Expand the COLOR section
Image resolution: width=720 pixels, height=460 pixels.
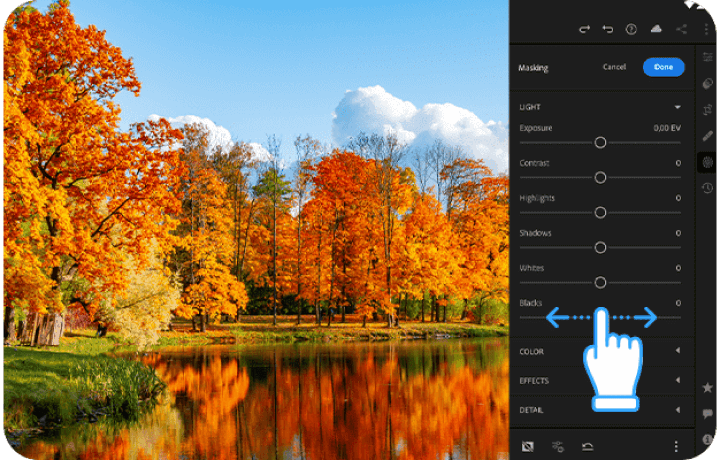(677, 351)
